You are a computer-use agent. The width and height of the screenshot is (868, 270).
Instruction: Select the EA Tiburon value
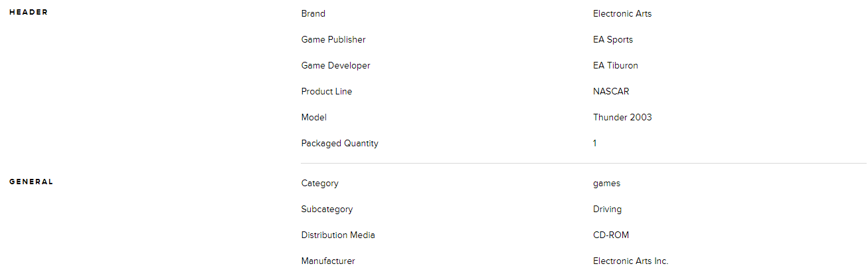coord(616,65)
